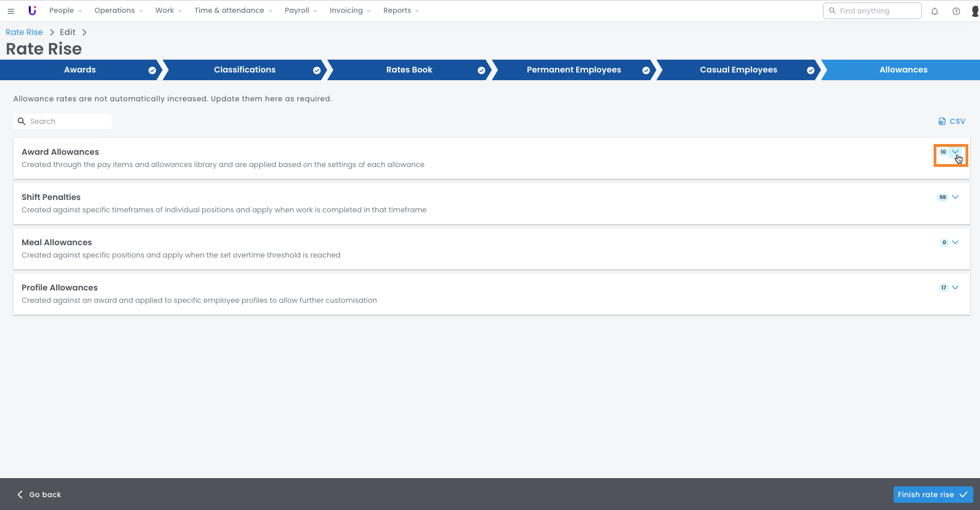Expand the Shift Penalties section
This screenshot has height=510, width=980.
tap(955, 197)
